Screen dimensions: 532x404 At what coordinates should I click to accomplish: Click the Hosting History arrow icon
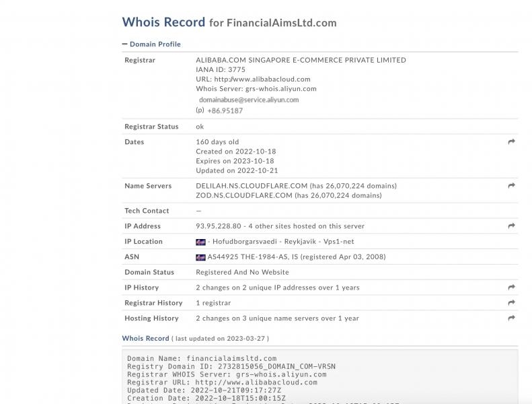[x=511, y=318]
